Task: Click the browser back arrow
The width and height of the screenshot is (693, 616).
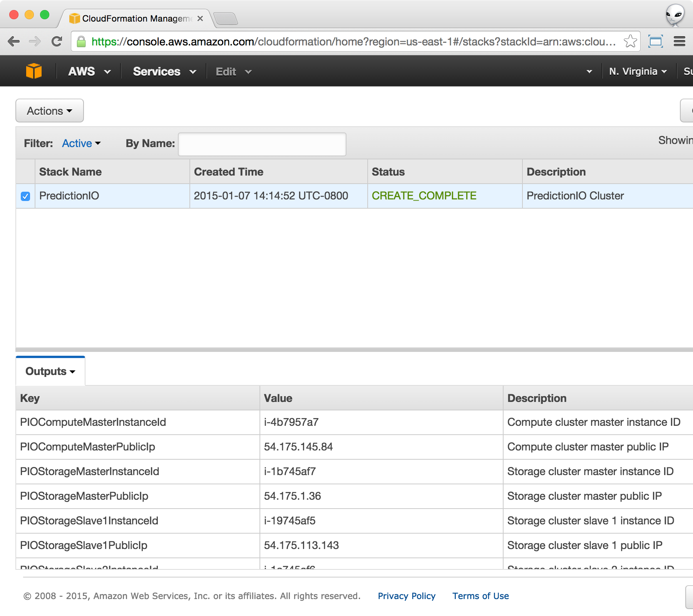Action: tap(14, 42)
